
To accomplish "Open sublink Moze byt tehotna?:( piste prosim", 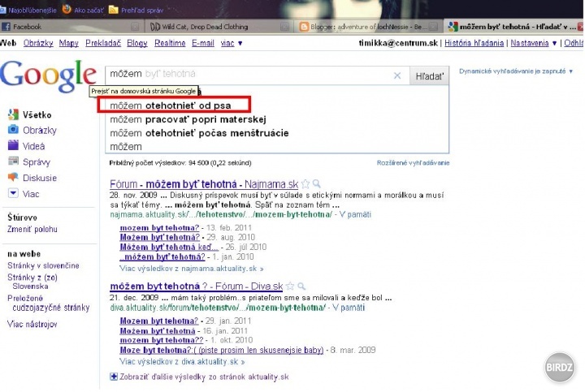I will [x=222, y=350].
